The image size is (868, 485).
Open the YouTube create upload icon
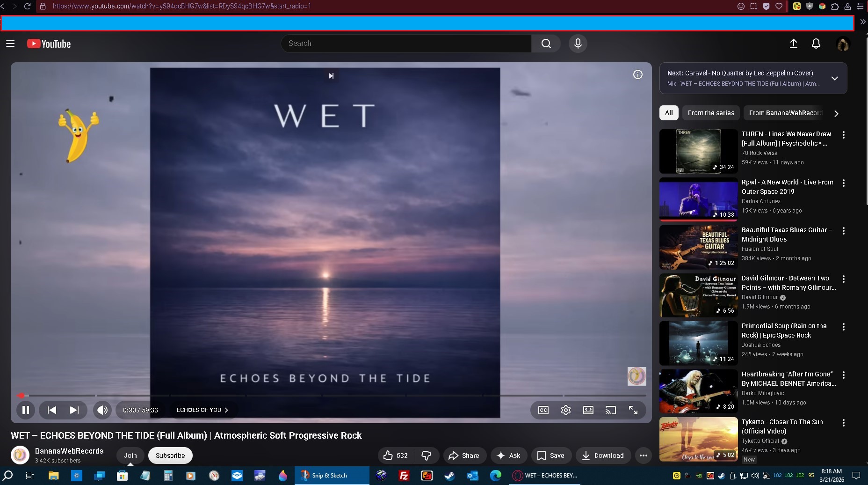click(794, 44)
